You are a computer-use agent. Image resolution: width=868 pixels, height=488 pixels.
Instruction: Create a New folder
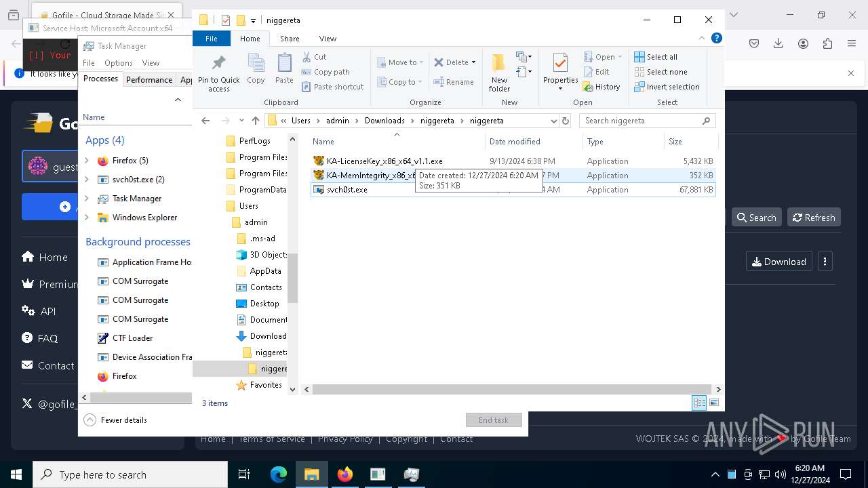(x=499, y=73)
